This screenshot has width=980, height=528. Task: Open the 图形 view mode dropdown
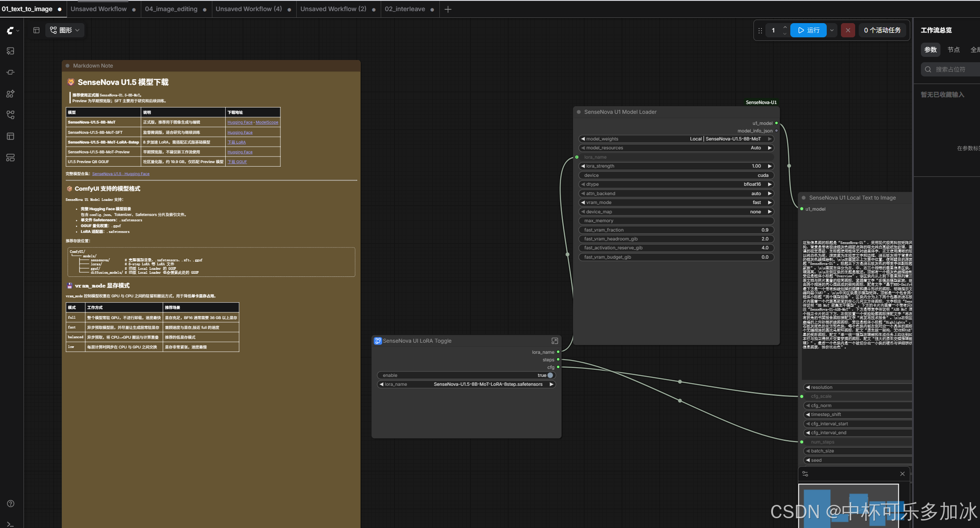coord(65,30)
